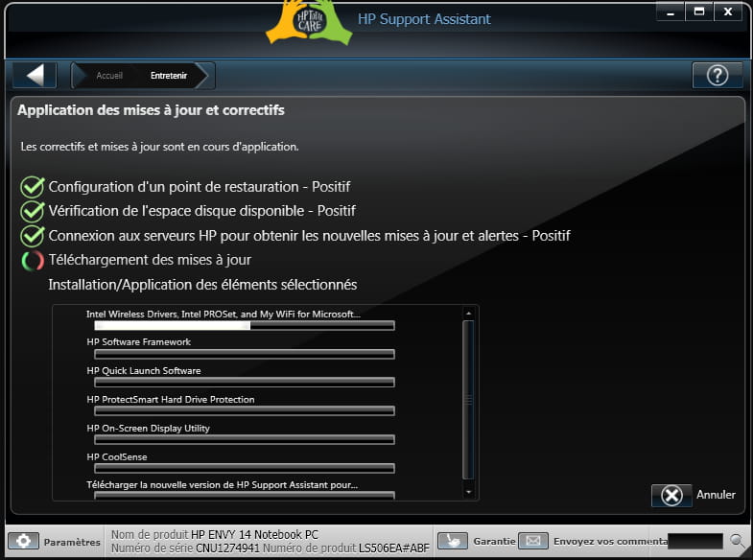Click 'Télécharger la nouvelle version' entry
Screen dimensions: 753x560
point(222,484)
